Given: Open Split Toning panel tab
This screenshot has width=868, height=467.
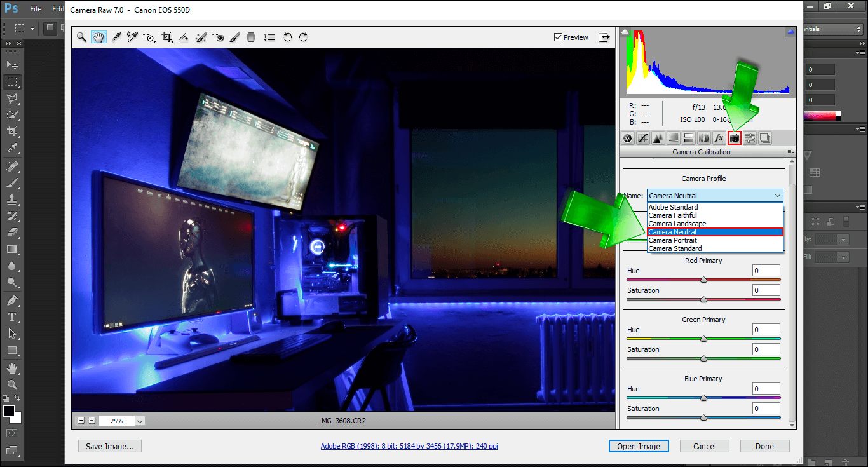Looking at the screenshot, I should pos(689,138).
